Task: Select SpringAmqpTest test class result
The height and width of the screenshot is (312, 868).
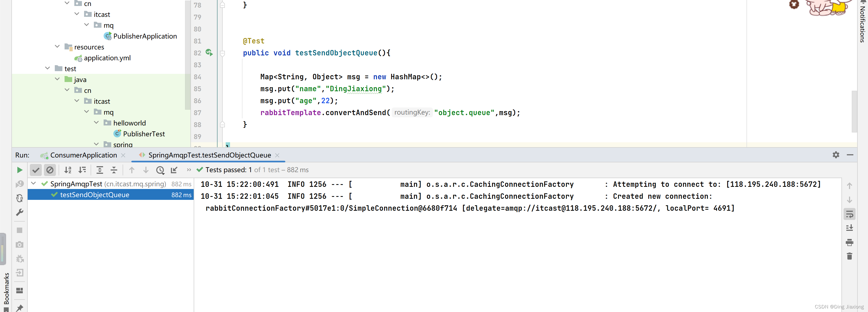Action: coord(110,184)
